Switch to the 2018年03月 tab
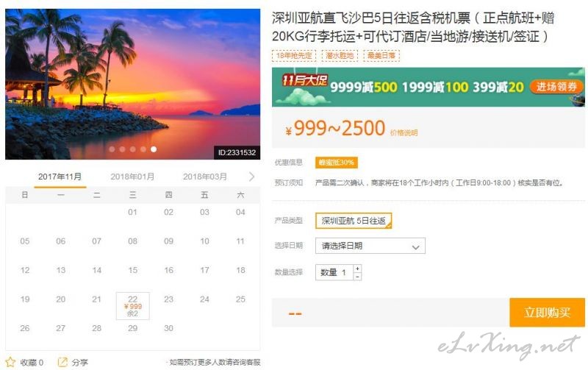The image size is (588, 370). tap(205, 177)
